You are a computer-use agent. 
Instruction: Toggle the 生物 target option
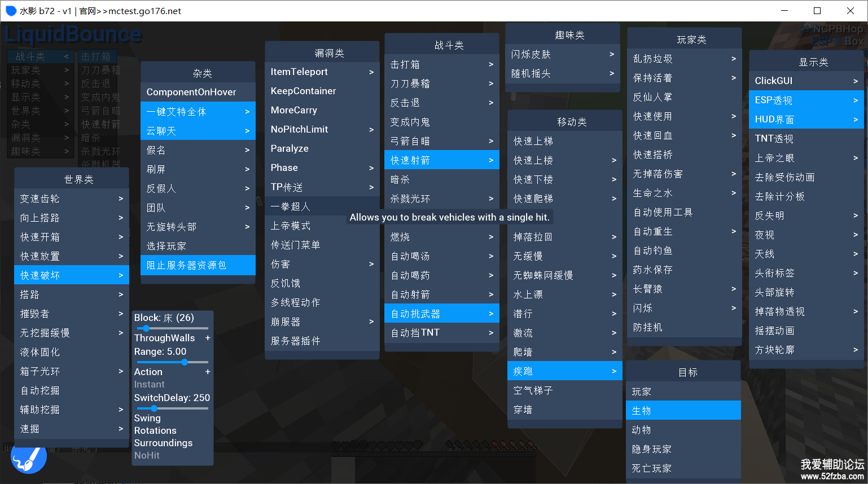(x=683, y=411)
